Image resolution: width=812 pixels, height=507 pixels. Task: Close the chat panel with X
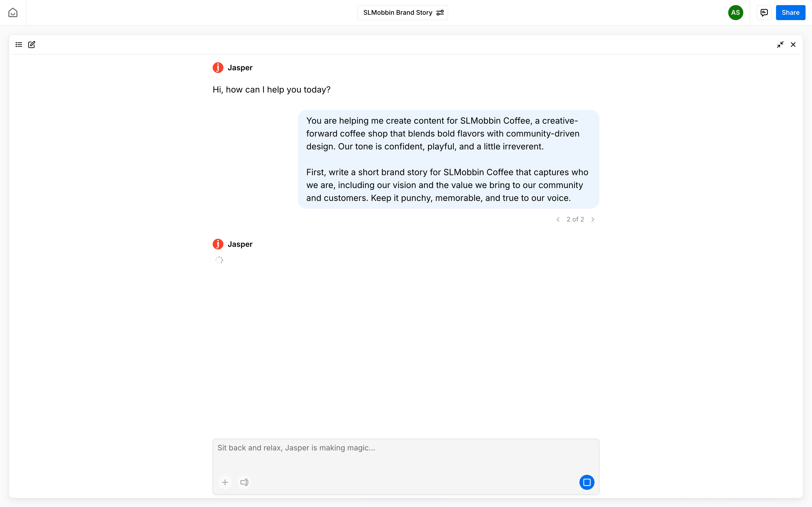tap(793, 45)
